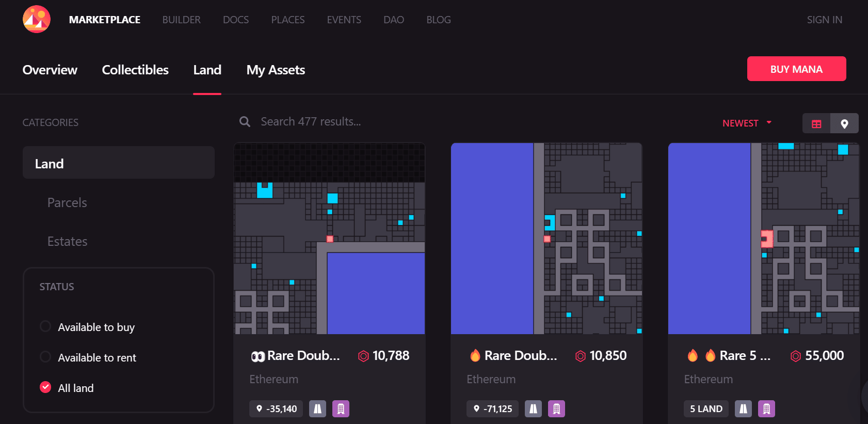The image size is (868, 424).
Task: Open the Collectibles tab
Action: [135, 70]
